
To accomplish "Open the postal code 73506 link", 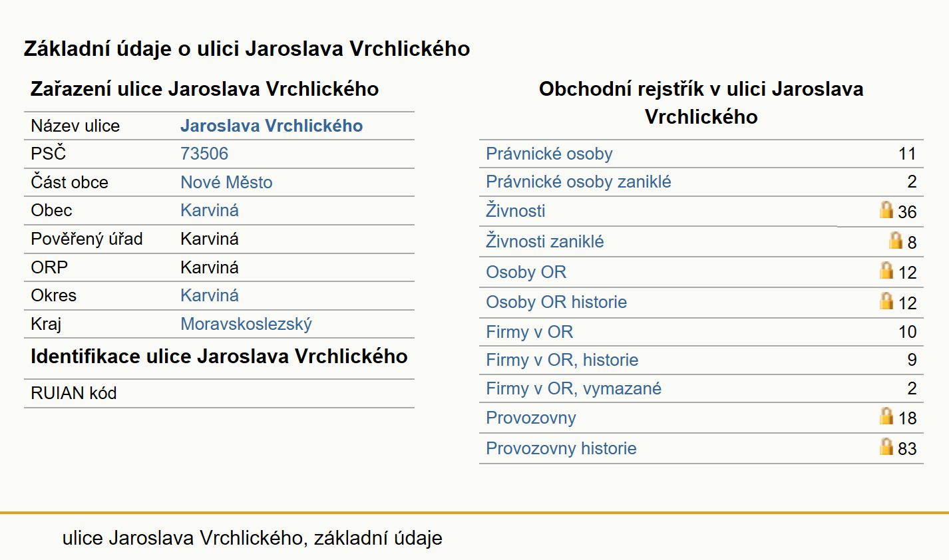I will click(x=204, y=154).
